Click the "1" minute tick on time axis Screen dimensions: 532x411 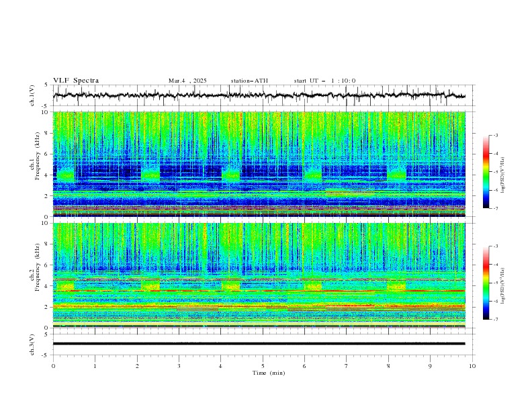click(95, 366)
